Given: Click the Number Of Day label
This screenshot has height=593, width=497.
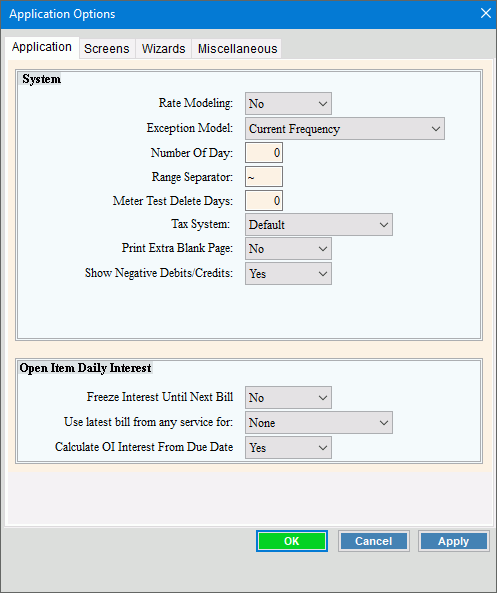Looking at the screenshot, I should click(x=192, y=153).
